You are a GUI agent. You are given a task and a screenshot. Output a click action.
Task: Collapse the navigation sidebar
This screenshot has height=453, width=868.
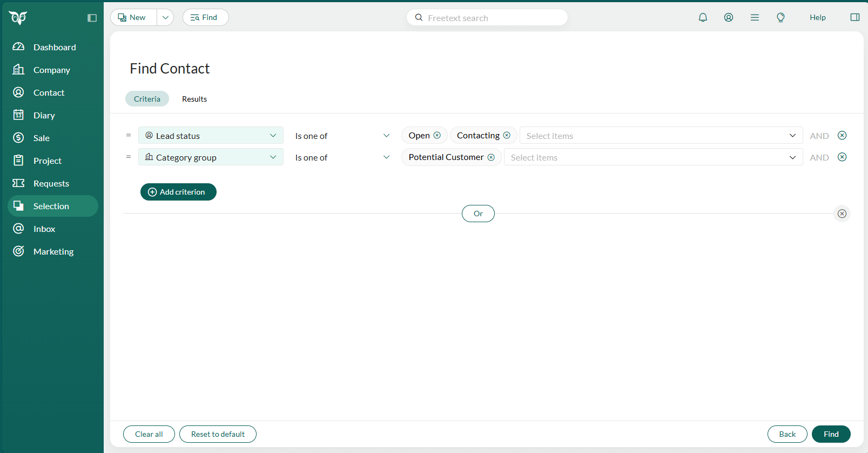[92, 18]
